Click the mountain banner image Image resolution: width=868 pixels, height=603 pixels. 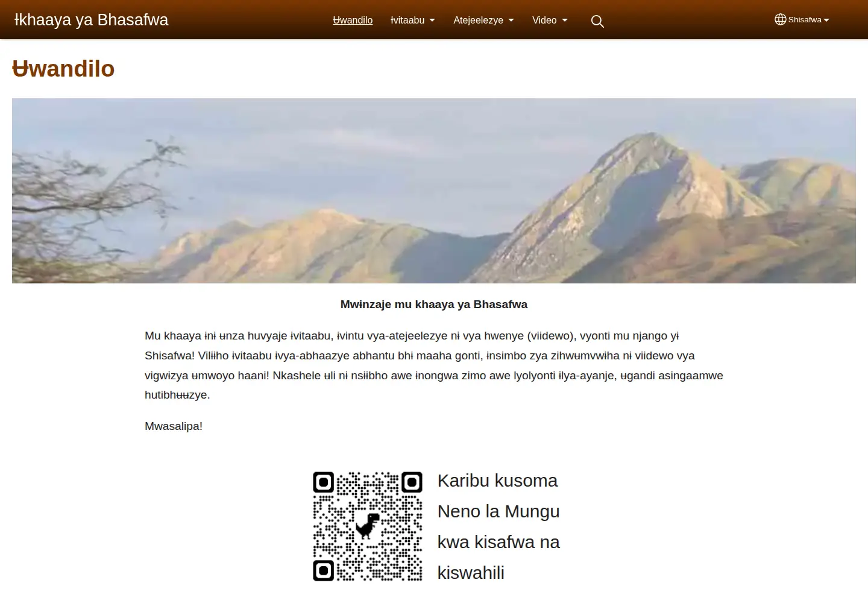click(434, 191)
